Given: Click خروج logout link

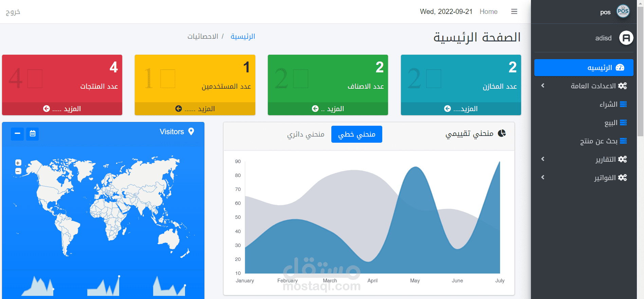Looking at the screenshot, I should pos(13,12).
